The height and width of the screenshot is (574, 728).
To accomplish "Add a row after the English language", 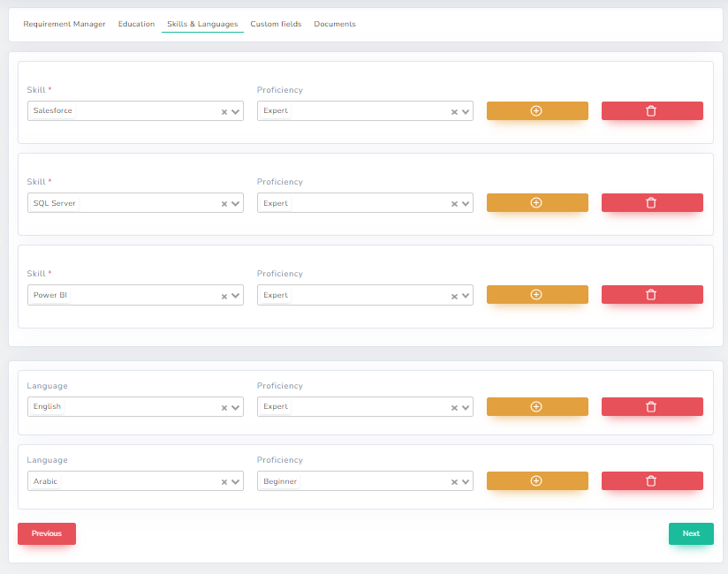I will 536,406.
